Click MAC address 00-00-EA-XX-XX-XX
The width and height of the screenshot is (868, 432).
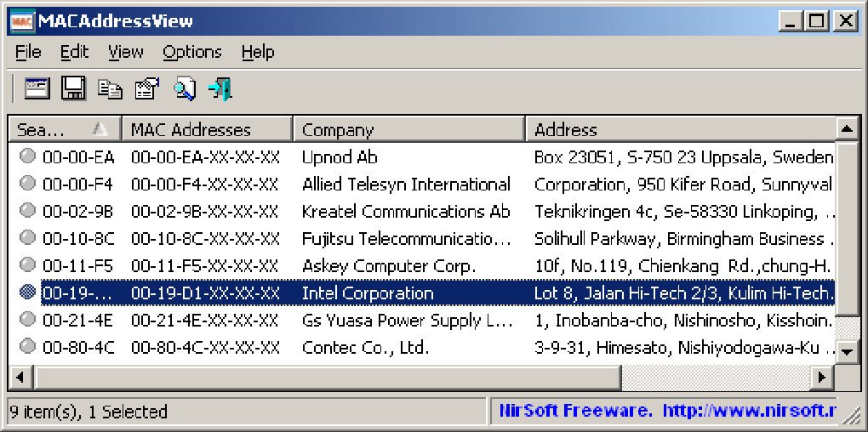(x=205, y=157)
